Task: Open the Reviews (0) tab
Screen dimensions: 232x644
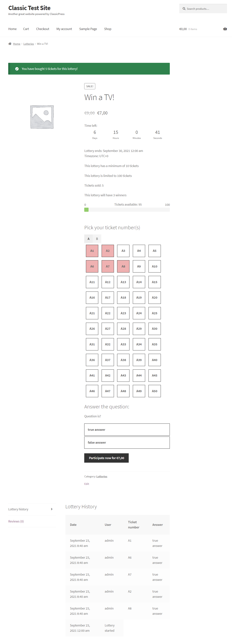Action: [x=16, y=521]
